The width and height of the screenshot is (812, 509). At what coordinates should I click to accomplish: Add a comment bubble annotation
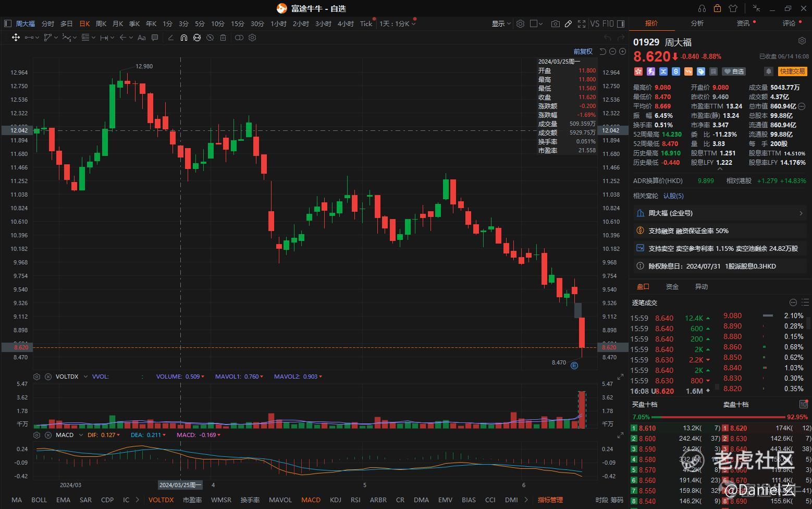coord(155,38)
